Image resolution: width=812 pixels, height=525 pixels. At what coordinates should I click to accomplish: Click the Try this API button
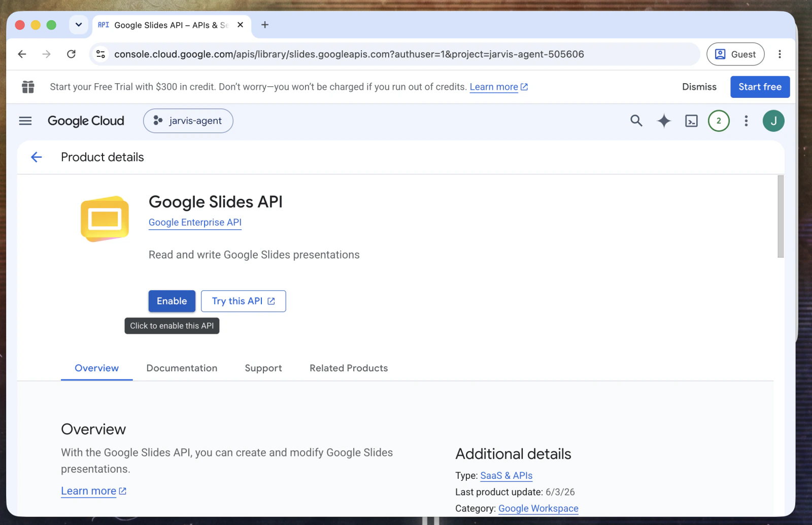pos(244,301)
